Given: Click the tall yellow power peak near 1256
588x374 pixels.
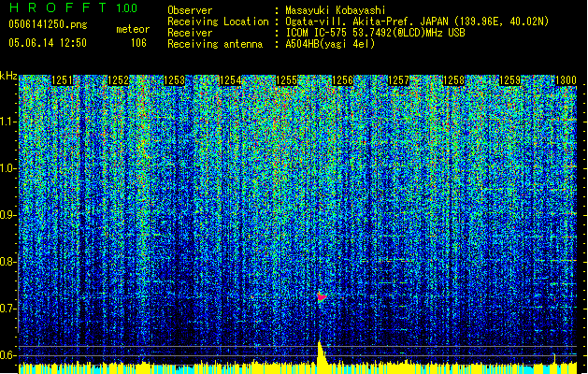Looking at the screenshot, I should tap(321, 353).
